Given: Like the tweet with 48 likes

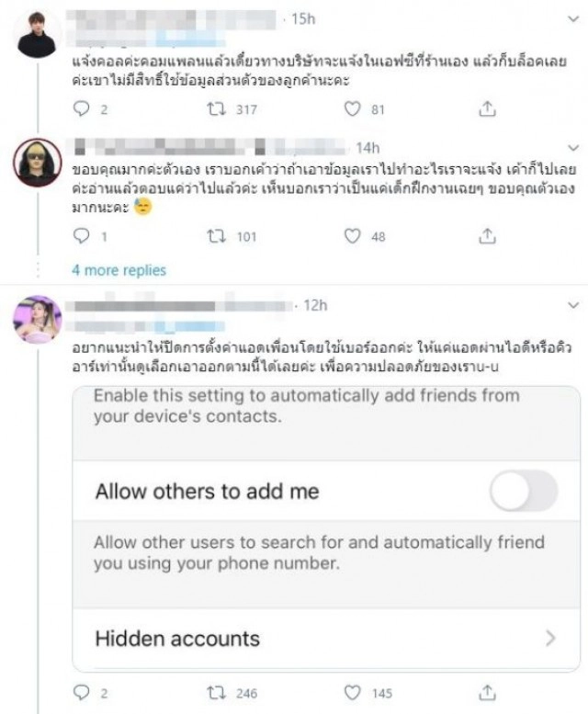Looking at the screenshot, I should click(353, 236).
